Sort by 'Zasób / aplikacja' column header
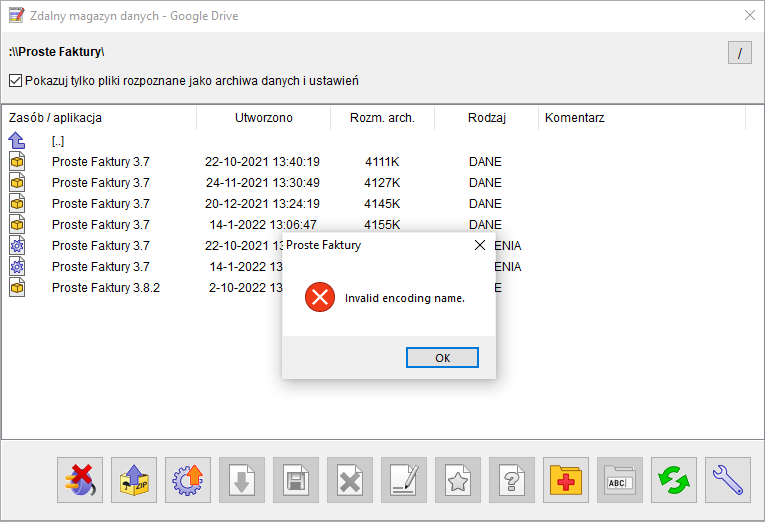The image size is (765, 522). [99, 118]
